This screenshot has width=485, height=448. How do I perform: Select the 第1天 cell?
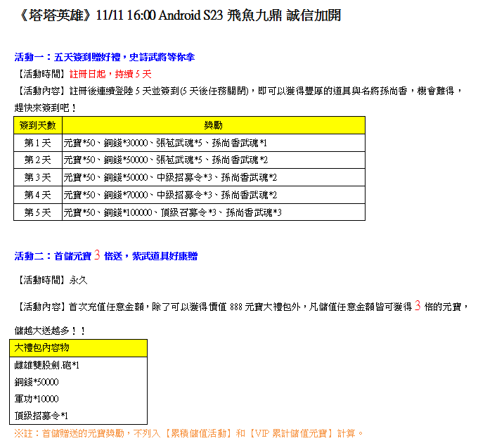pos(38,143)
